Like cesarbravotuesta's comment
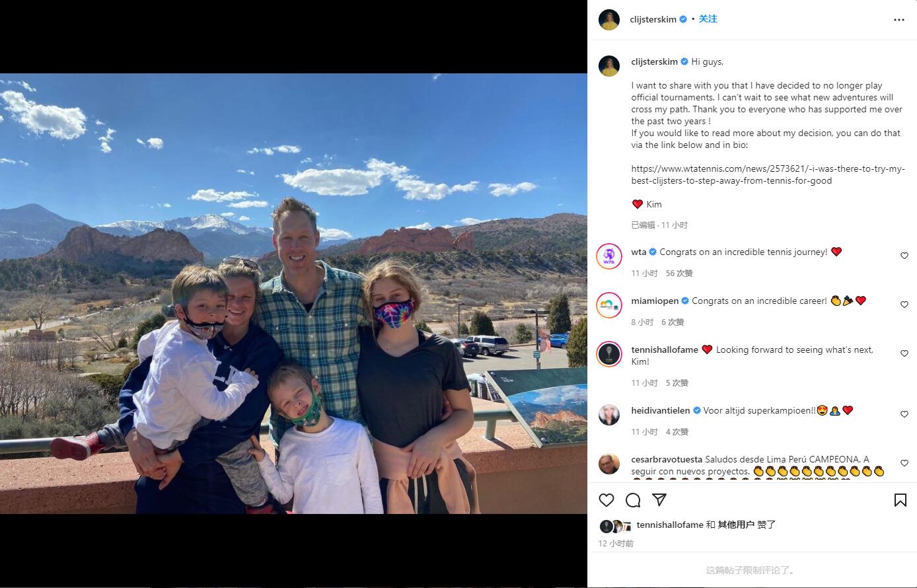This screenshot has width=917, height=588. coord(904,463)
